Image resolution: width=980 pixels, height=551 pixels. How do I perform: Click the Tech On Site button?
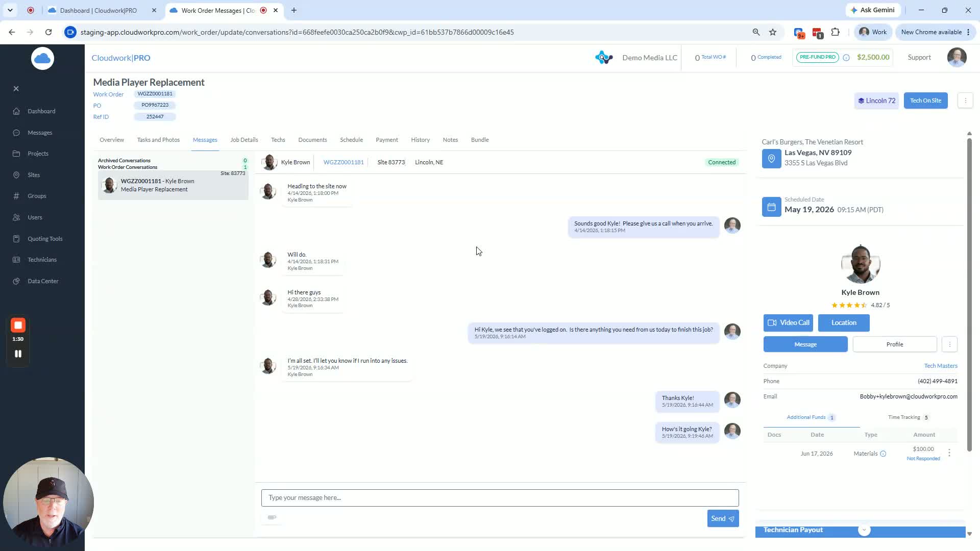point(925,101)
